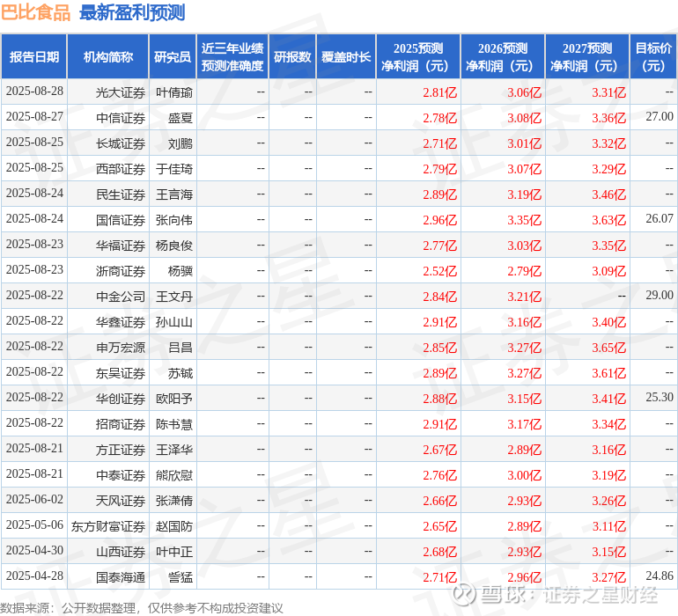Click analyst name 熊欣慰
The height and width of the screenshot is (616, 678).
[x=173, y=475]
